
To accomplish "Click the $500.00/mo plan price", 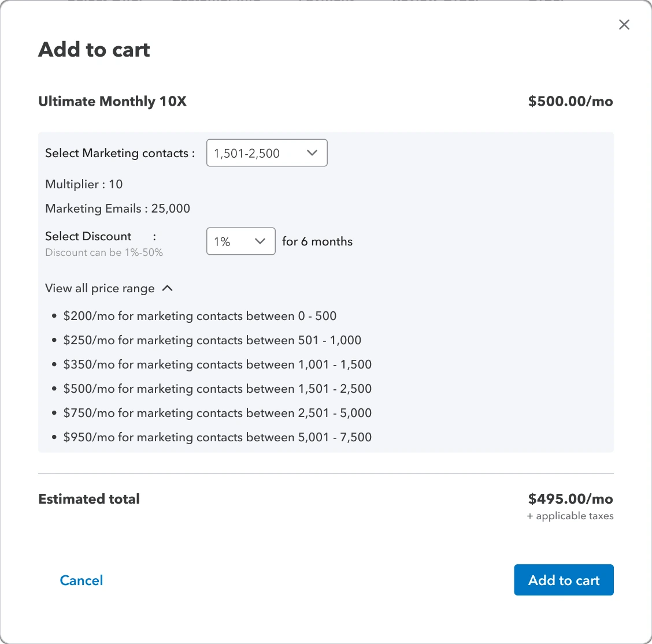I will (570, 102).
